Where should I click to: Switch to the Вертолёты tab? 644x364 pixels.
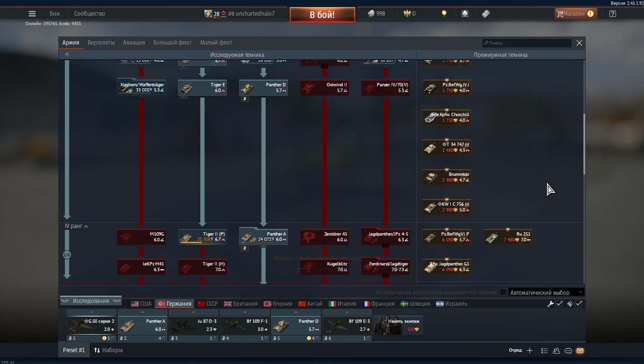101,43
